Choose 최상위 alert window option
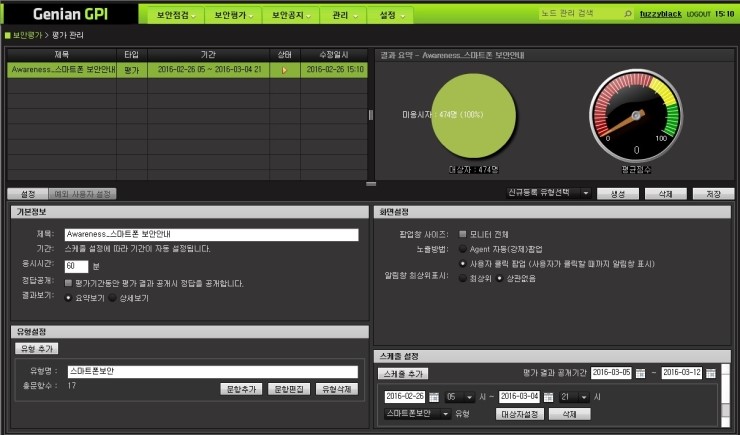 (x=462, y=278)
